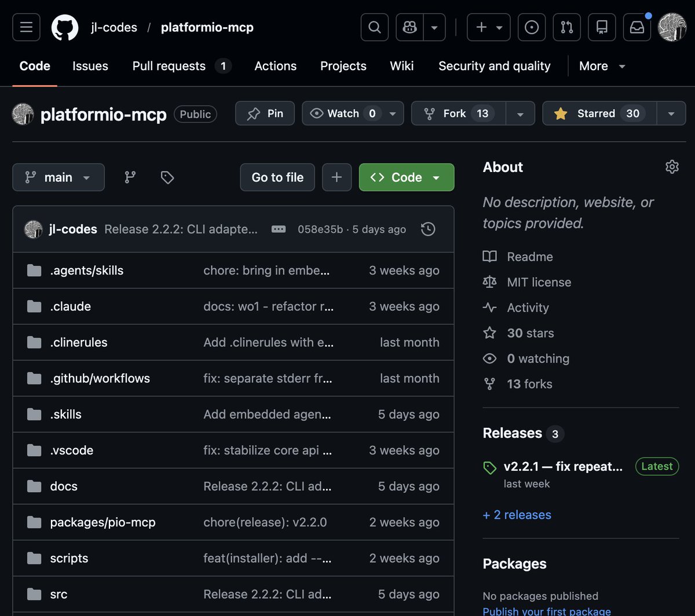Image resolution: width=695 pixels, height=616 pixels.
Task: Open the .skills folder
Action: (66, 414)
